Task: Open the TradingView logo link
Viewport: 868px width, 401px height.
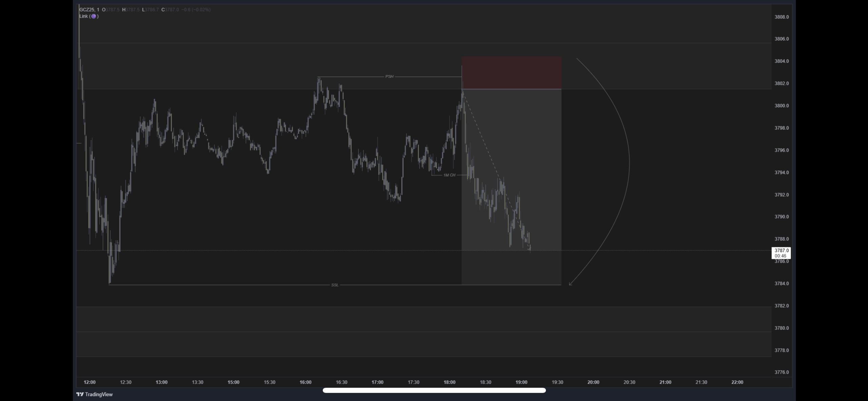Action: tap(94, 394)
